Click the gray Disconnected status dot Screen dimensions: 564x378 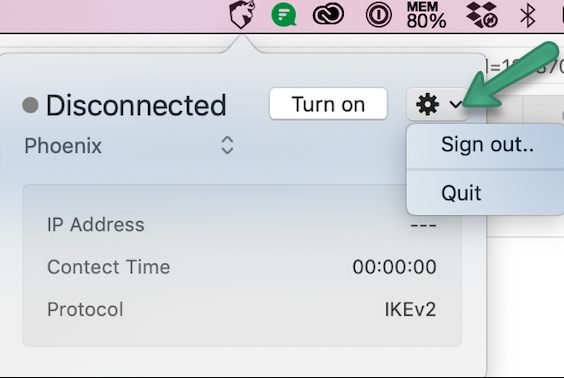point(30,105)
